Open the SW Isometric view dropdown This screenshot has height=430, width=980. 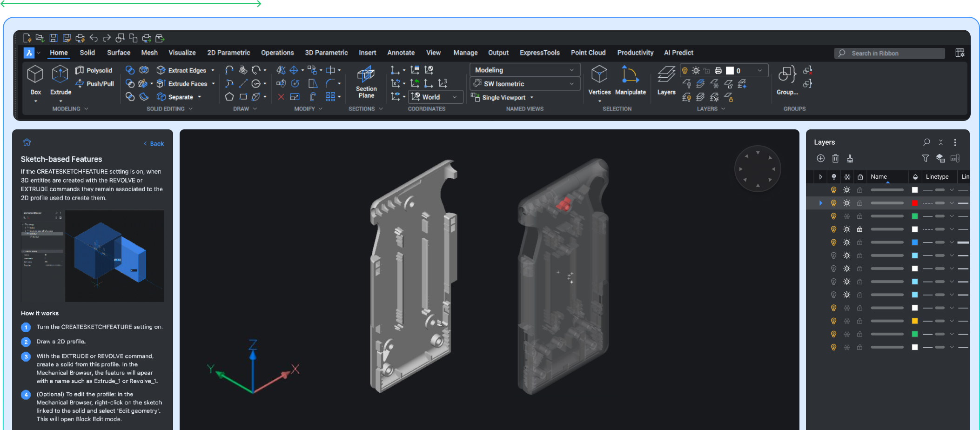pos(571,83)
